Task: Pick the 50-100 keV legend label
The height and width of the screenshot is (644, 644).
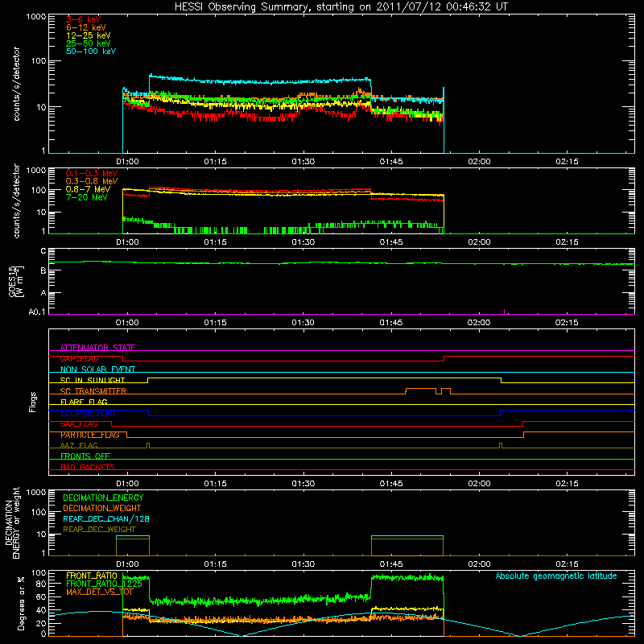Action: (x=91, y=52)
